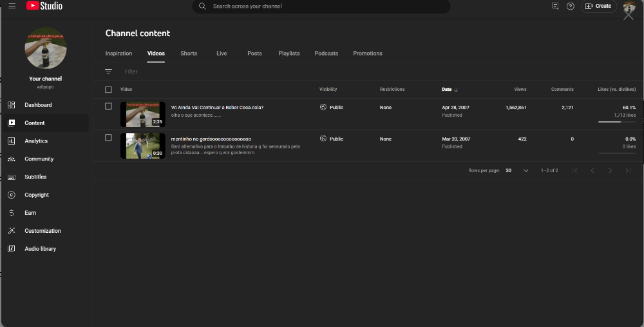
Task: Open the Help question mark icon
Action: [570, 6]
